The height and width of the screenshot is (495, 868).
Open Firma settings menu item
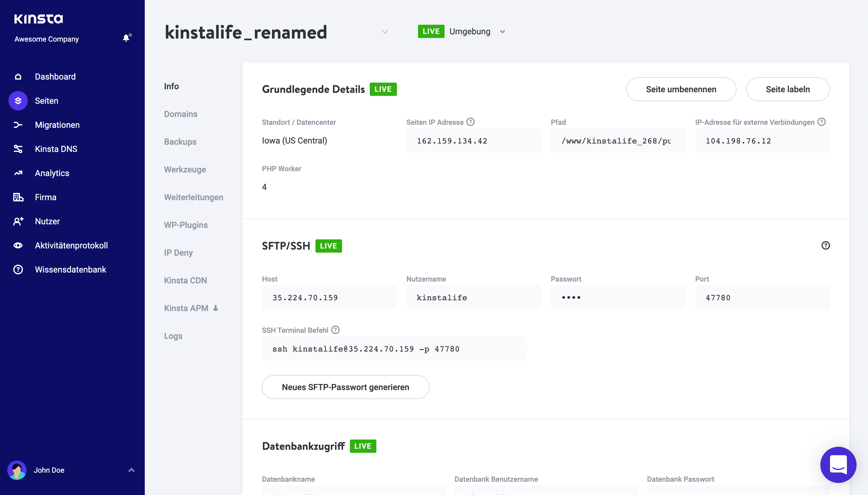46,197
